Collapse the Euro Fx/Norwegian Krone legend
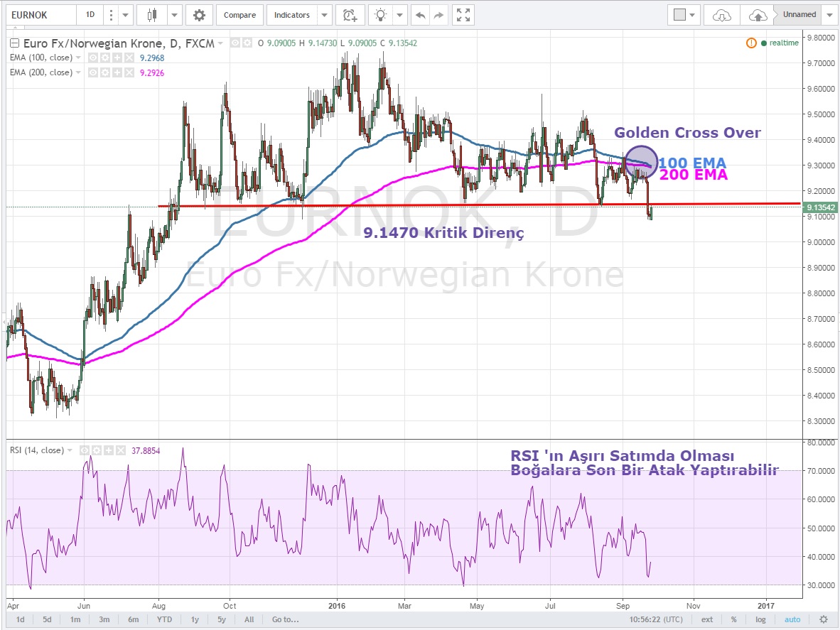 tap(14, 43)
